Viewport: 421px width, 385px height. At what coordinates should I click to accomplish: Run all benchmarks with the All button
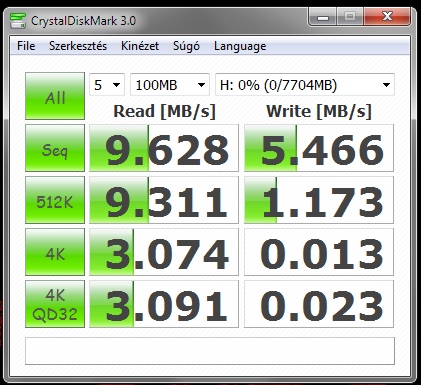(55, 96)
